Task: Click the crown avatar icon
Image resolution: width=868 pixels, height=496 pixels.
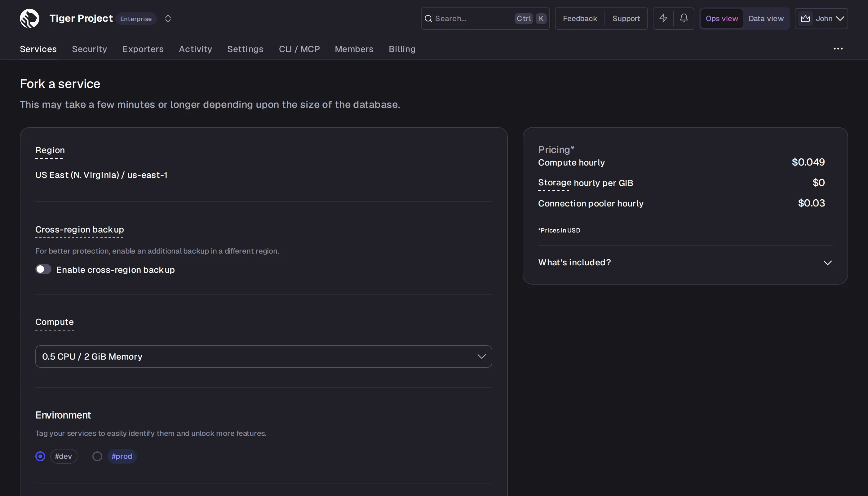Action: 805,18
